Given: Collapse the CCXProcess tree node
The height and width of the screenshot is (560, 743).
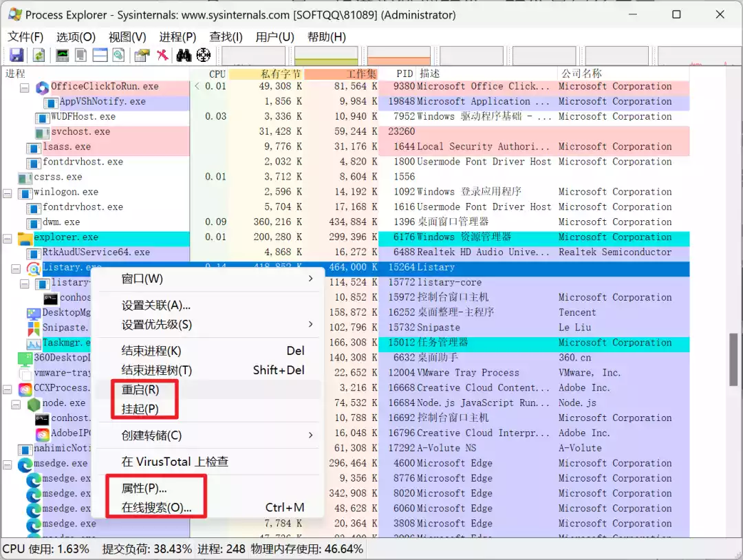Looking at the screenshot, I should (8, 389).
